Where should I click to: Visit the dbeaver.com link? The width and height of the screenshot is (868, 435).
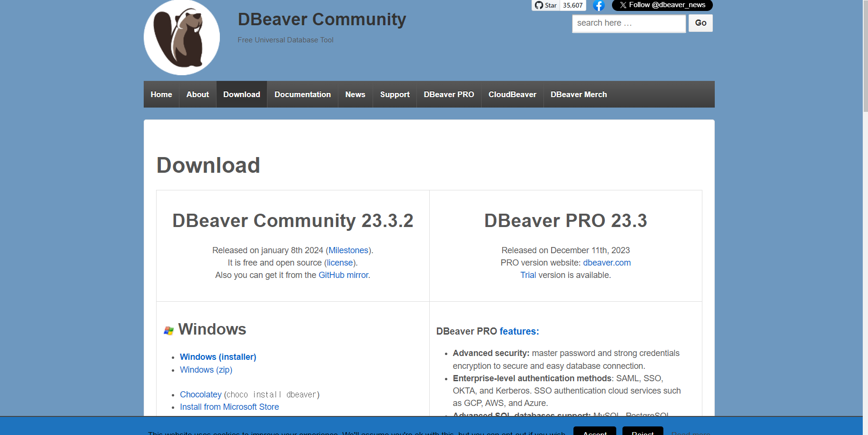pyautogui.click(x=607, y=263)
